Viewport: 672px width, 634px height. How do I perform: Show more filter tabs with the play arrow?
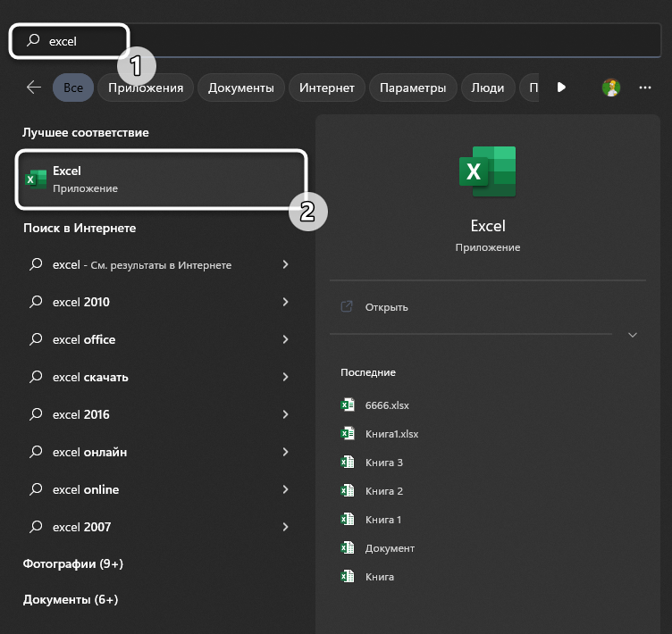pos(561,88)
